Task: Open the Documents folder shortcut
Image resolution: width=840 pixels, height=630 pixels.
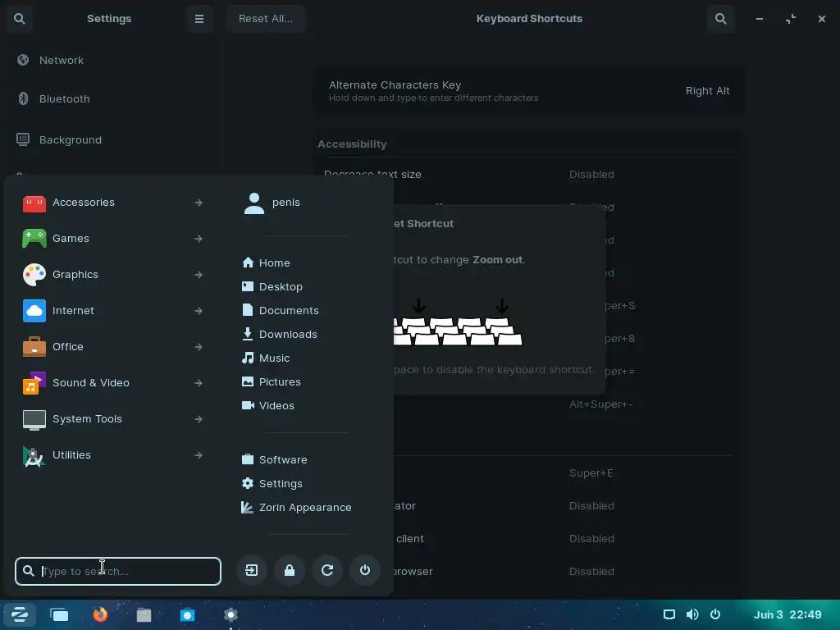Action: point(281,310)
